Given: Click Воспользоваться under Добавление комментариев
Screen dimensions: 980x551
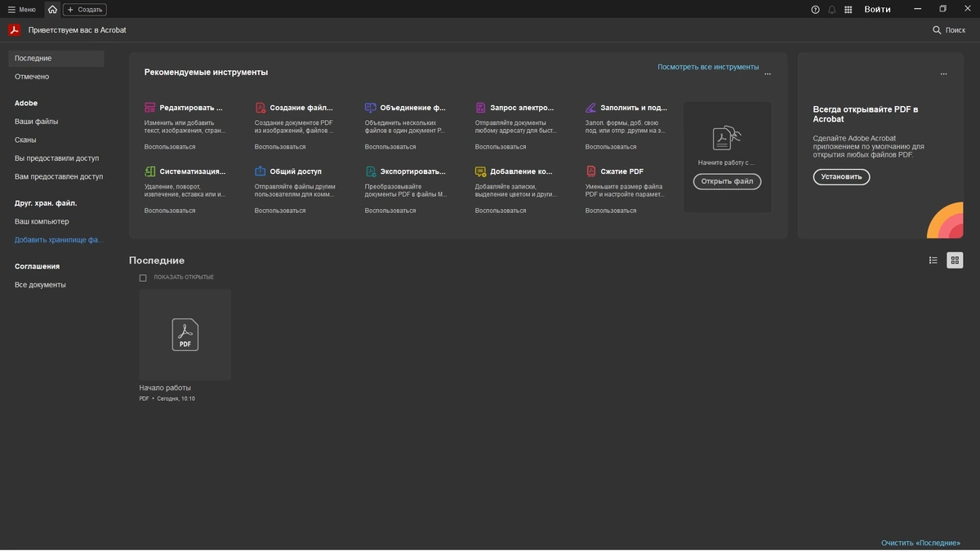Looking at the screenshot, I should coord(501,211).
